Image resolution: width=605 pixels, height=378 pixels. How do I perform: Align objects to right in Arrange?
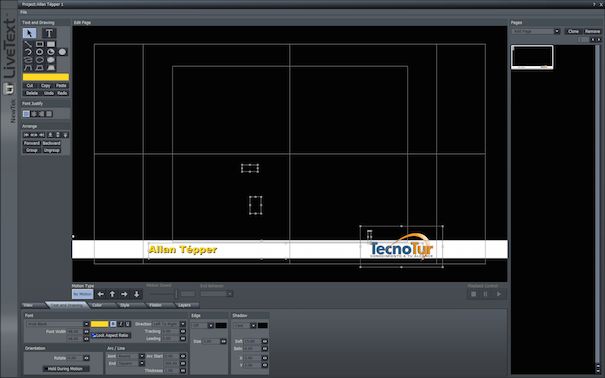[x=41, y=135]
